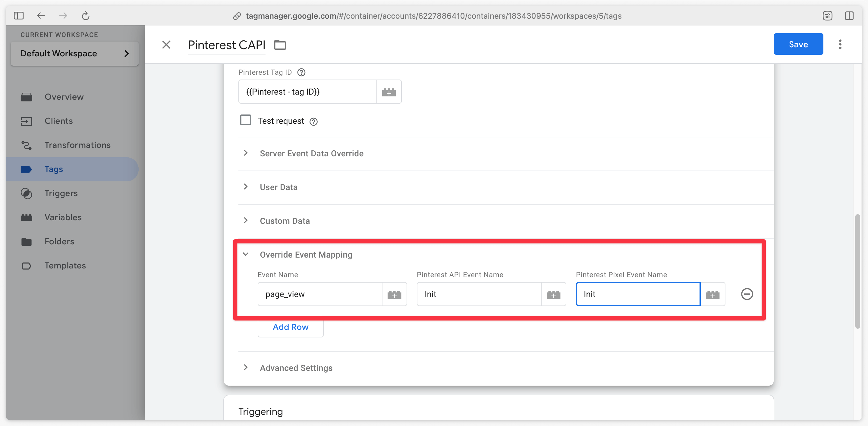Insert variable for Pinterest Tag ID field
Image resolution: width=868 pixels, height=426 pixels.
click(x=389, y=92)
